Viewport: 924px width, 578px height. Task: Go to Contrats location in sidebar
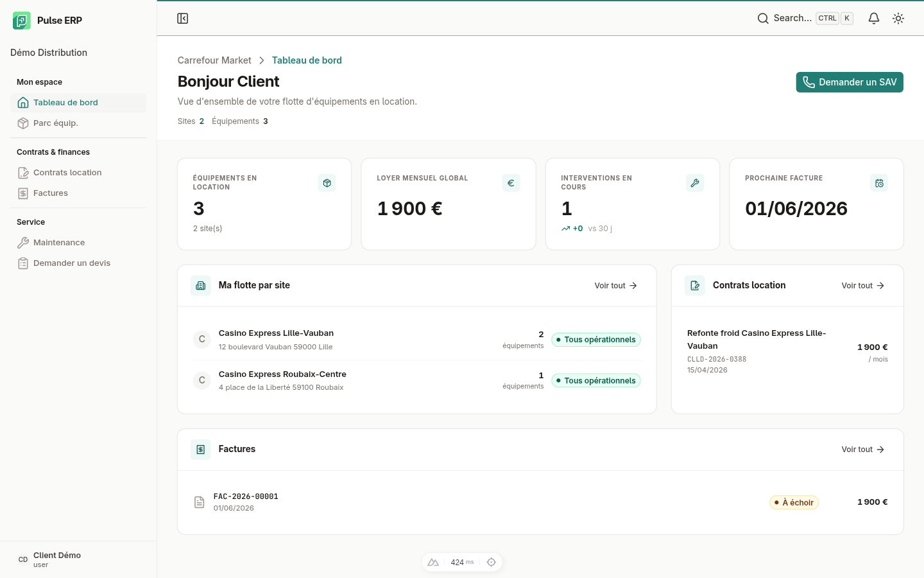coord(78,173)
